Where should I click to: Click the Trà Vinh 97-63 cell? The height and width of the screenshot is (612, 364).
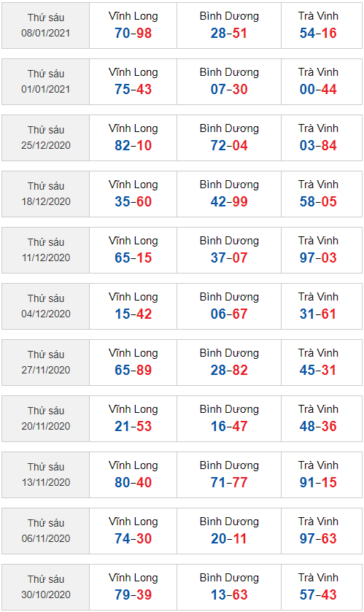[322, 531]
